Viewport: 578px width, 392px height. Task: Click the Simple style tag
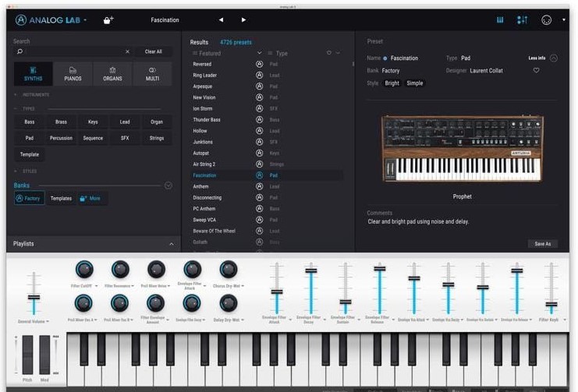(x=415, y=83)
